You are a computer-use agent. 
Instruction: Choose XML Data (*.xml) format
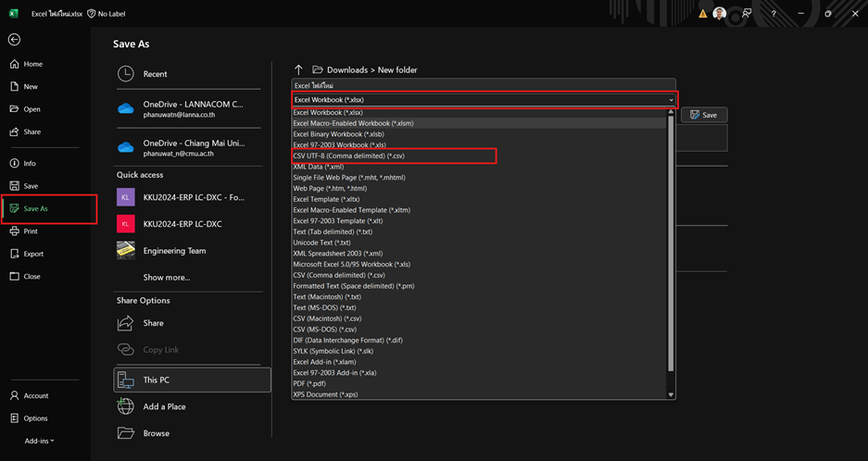coord(480,167)
